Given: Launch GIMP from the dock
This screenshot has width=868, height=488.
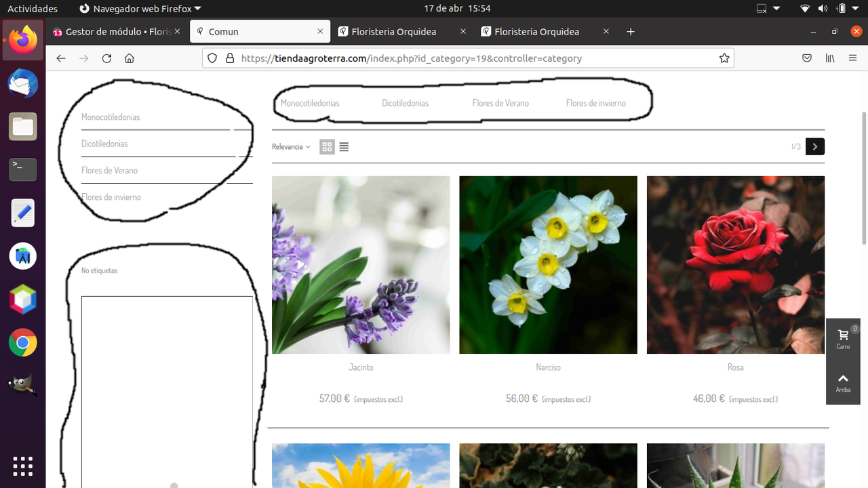Looking at the screenshot, I should [x=23, y=386].
